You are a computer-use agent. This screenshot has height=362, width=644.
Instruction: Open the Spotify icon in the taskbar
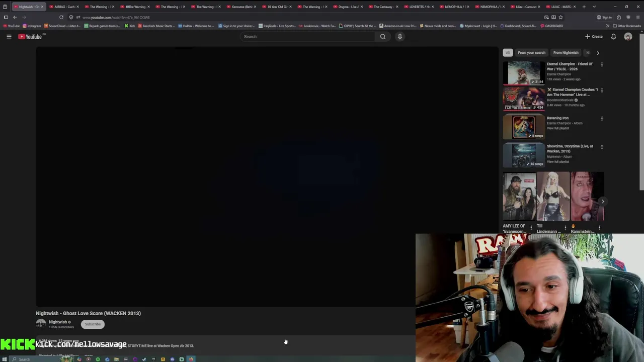[98, 359]
